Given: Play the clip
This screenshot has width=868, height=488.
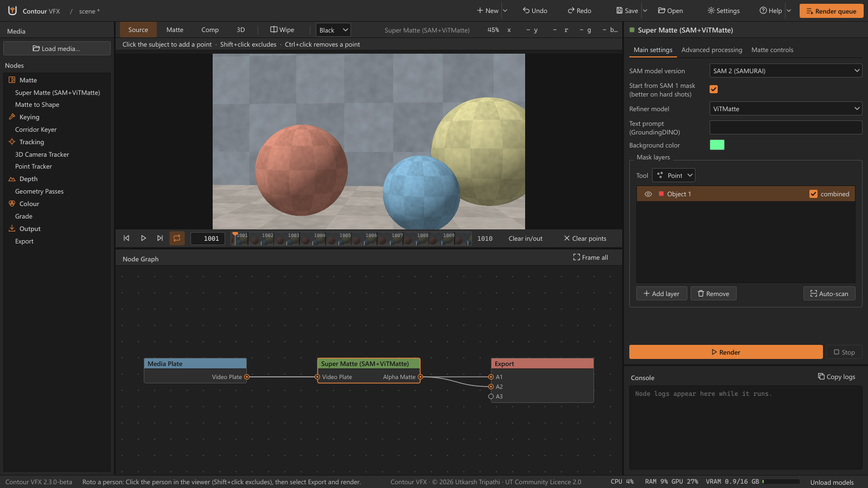Looking at the screenshot, I should (143, 238).
